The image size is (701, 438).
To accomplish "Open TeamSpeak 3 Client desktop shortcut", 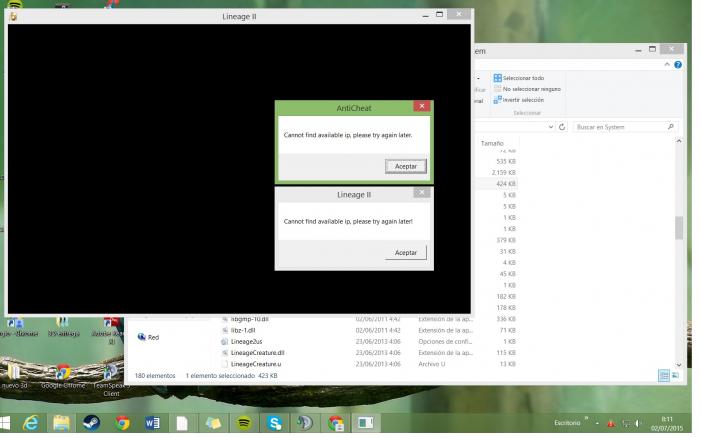I will coord(110,380).
